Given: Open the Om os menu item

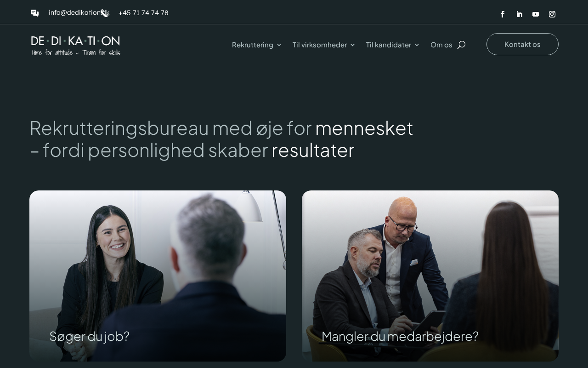Looking at the screenshot, I should tap(441, 45).
